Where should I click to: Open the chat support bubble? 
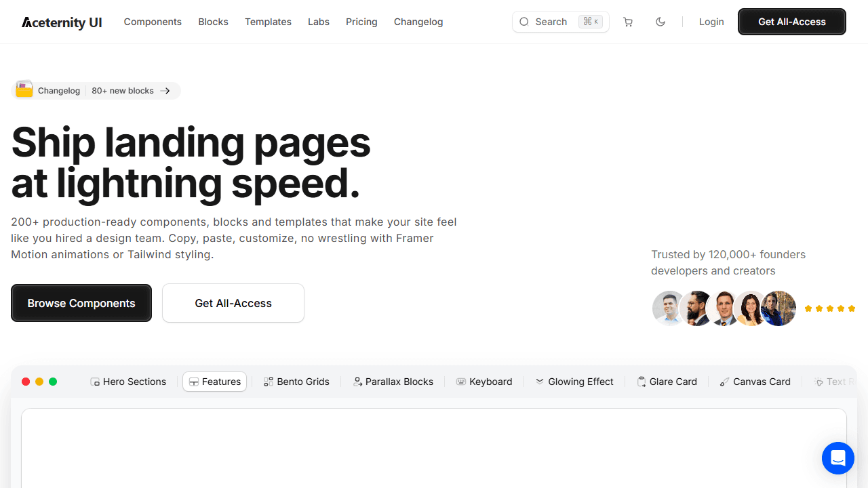point(838,458)
